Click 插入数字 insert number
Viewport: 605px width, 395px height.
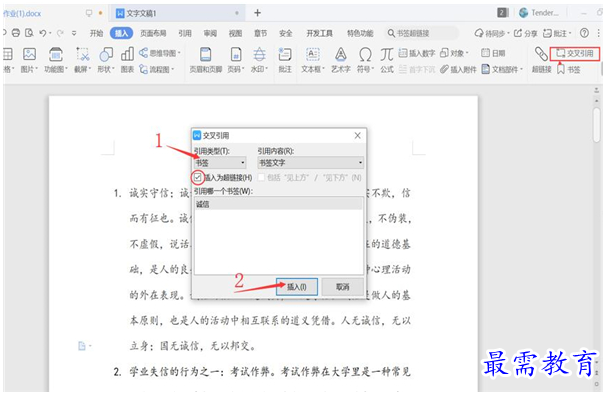pos(417,53)
